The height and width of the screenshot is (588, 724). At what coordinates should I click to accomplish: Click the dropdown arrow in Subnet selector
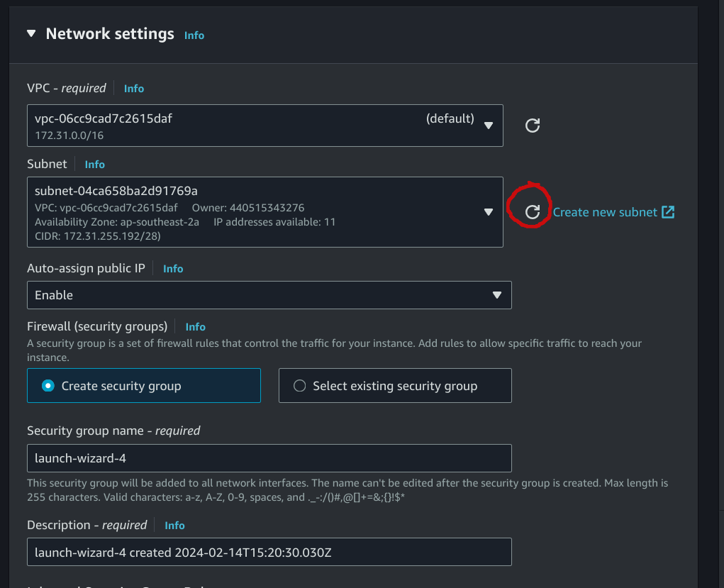(x=488, y=211)
